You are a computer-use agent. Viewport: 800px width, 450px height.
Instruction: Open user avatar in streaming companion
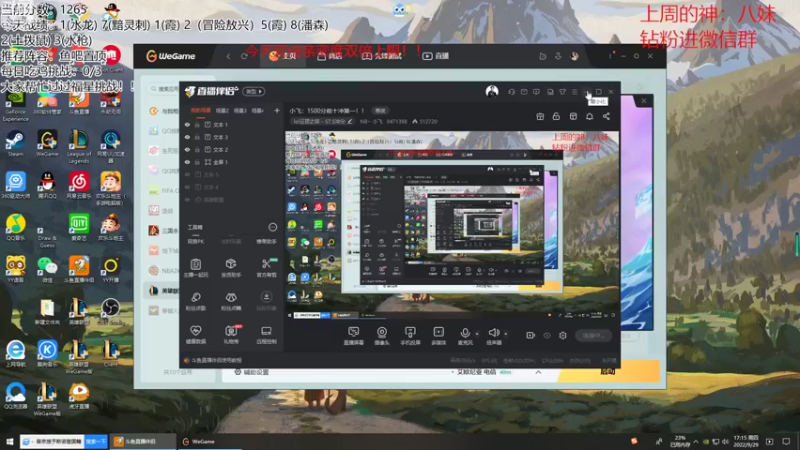pyautogui.click(x=492, y=91)
